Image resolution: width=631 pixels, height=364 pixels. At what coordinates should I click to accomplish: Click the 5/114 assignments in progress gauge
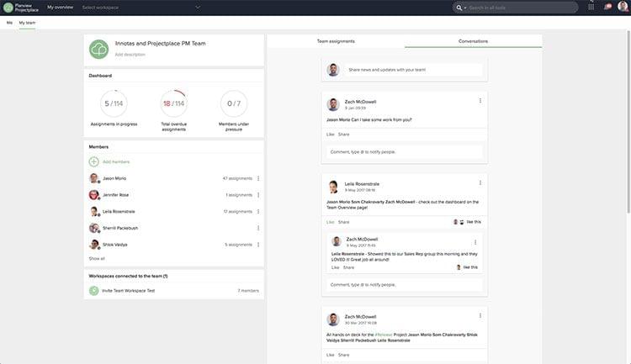[x=114, y=103]
